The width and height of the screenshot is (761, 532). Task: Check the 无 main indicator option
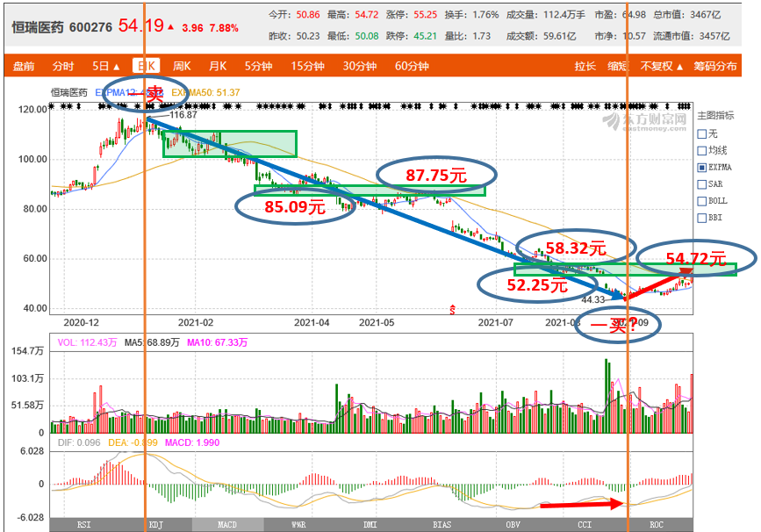(x=701, y=134)
